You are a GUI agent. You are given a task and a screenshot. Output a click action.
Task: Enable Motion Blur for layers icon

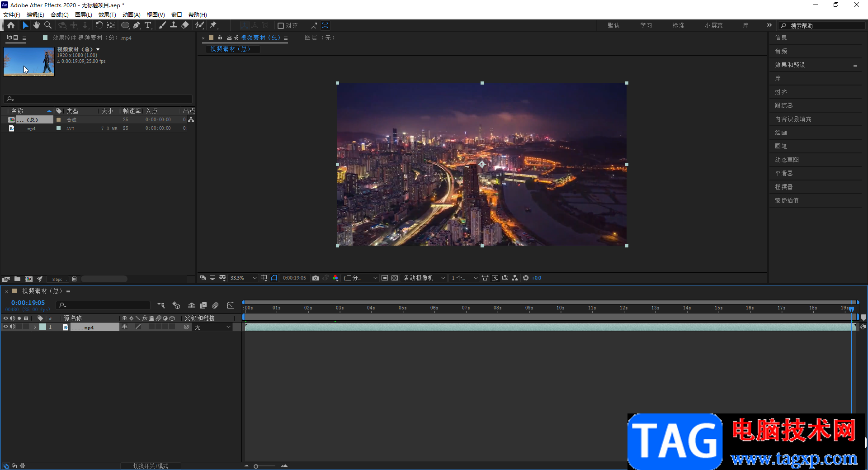(216, 305)
